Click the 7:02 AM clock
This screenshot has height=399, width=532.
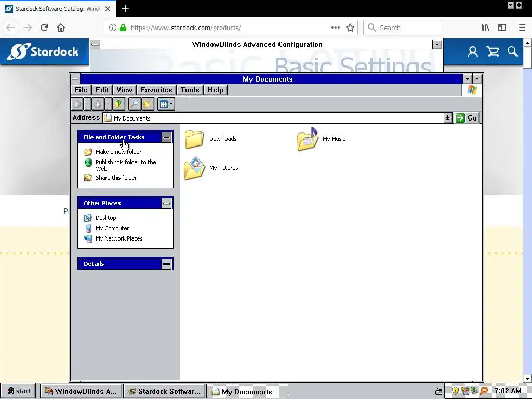[508, 391]
